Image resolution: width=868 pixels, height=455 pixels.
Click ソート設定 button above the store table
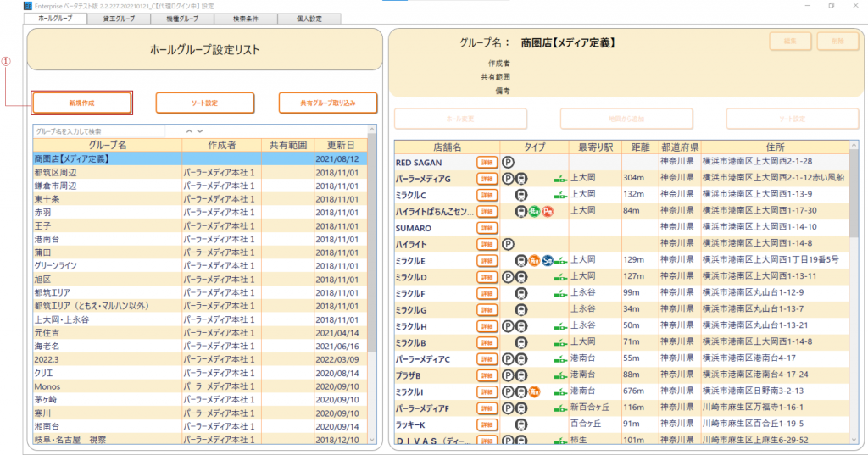(793, 119)
